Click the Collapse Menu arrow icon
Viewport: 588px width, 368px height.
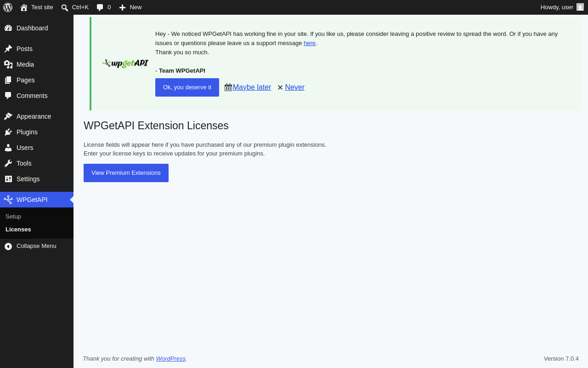(8, 247)
